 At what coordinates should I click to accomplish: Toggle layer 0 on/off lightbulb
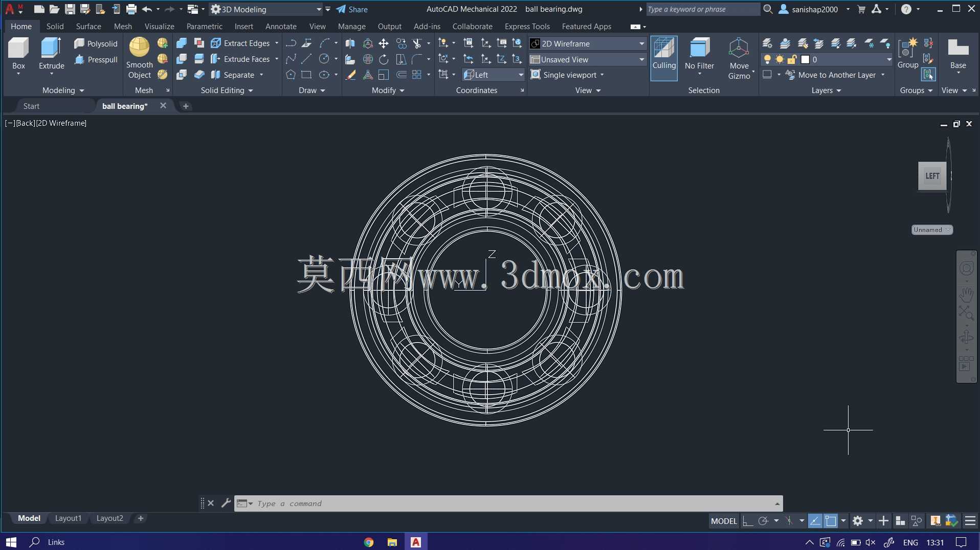767,59
